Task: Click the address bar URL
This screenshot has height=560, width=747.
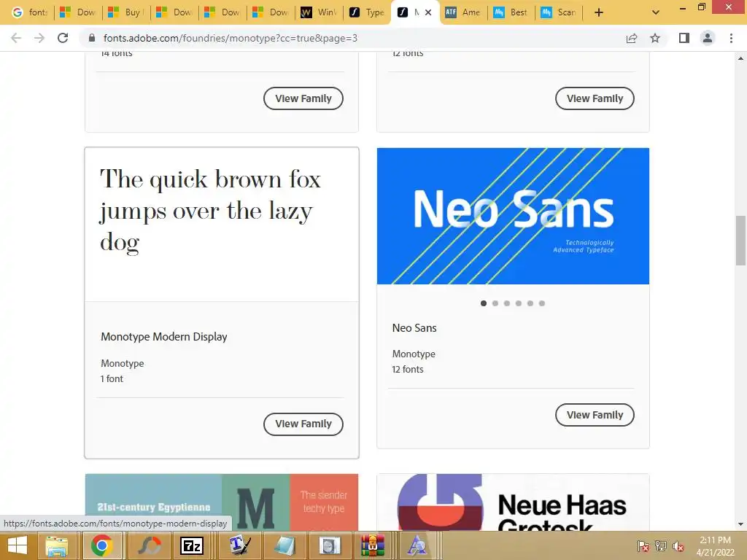Action: click(230, 38)
